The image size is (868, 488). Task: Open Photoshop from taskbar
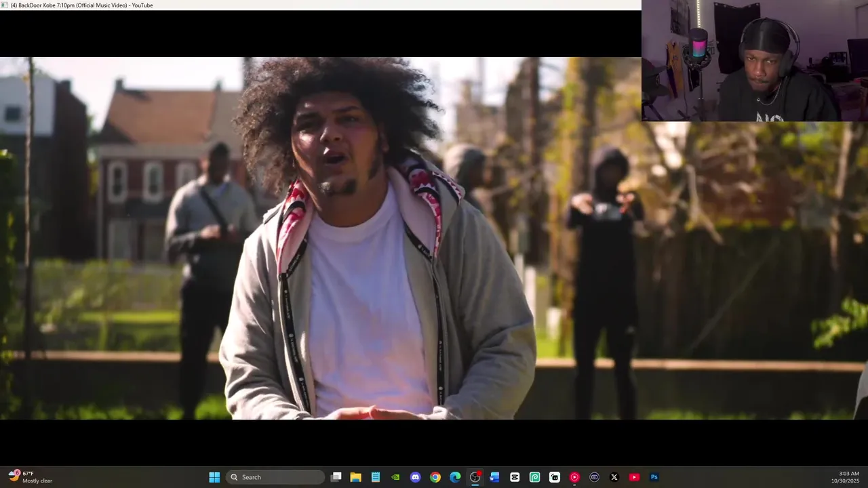(x=654, y=477)
